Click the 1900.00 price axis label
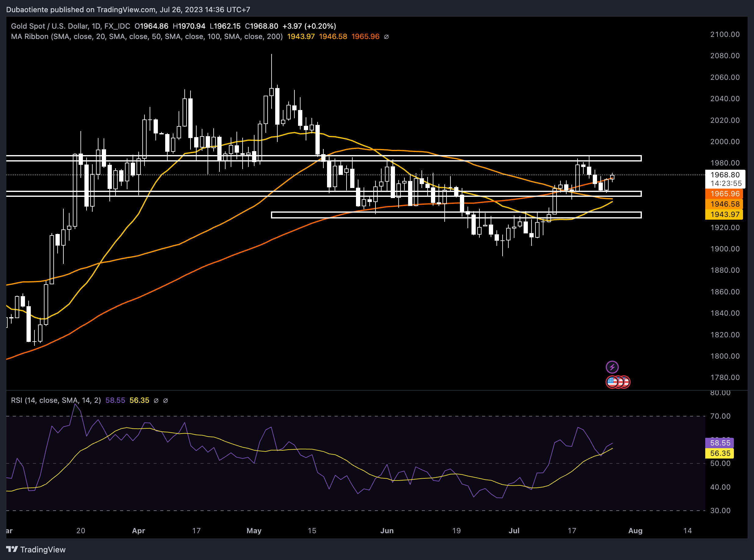 725,249
